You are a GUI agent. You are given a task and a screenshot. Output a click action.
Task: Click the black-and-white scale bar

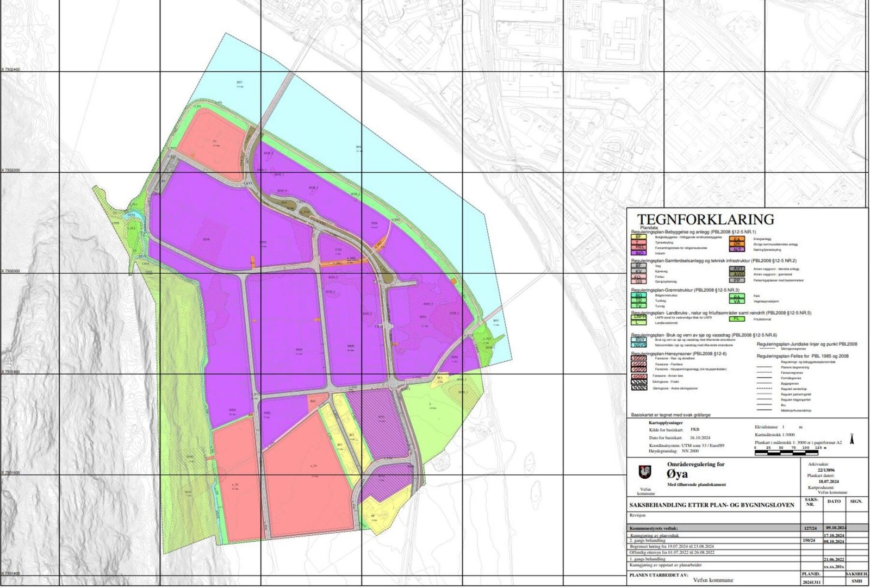(x=786, y=452)
